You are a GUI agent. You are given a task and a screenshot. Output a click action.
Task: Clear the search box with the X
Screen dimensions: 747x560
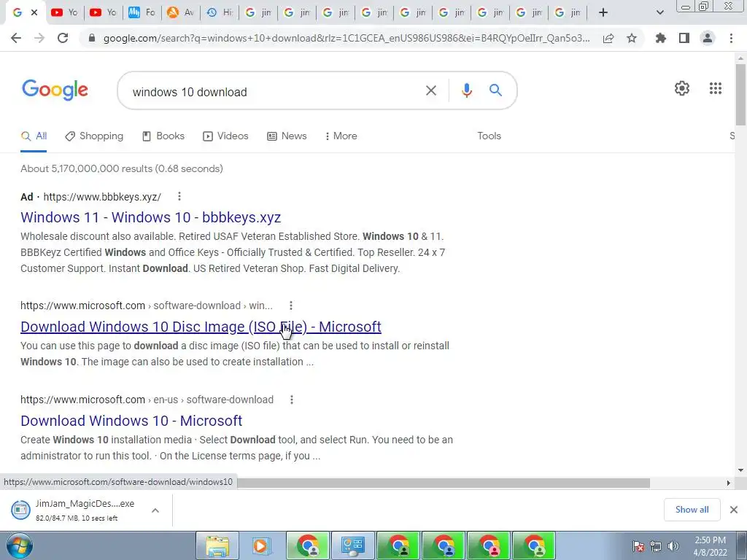(x=430, y=90)
